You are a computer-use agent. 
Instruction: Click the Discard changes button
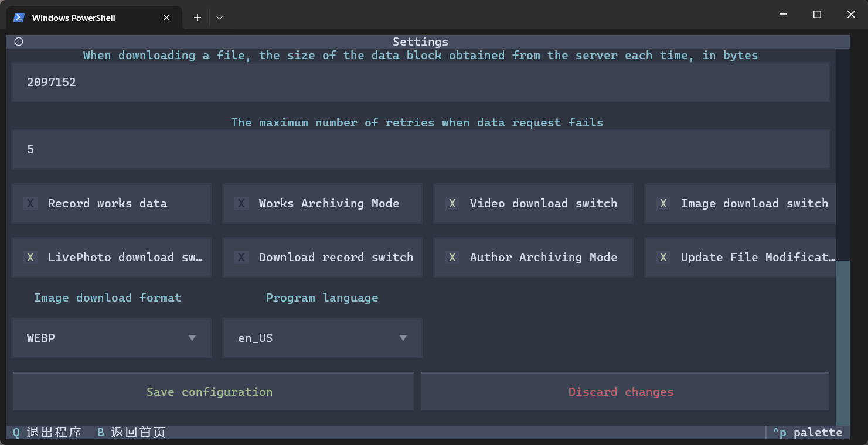click(621, 392)
